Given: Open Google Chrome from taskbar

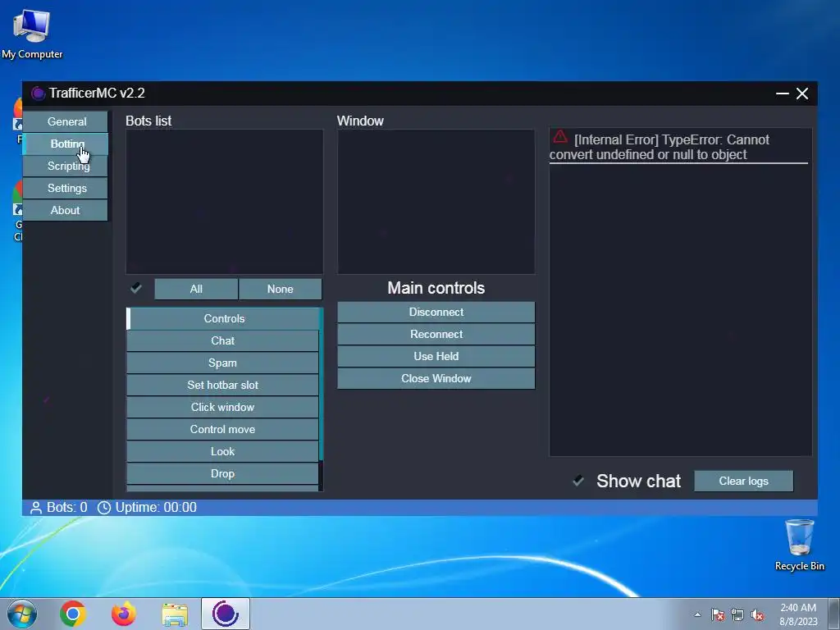Looking at the screenshot, I should click(x=73, y=614).
